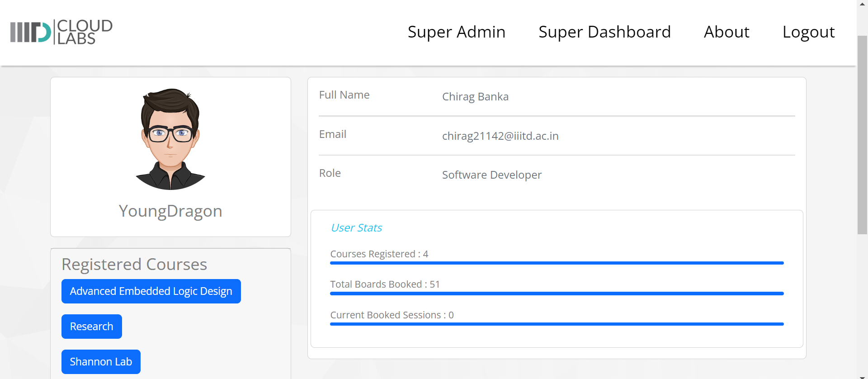
Task: Click the email address chirag21142@iiitd.ac.in
Action: [500, 136]
